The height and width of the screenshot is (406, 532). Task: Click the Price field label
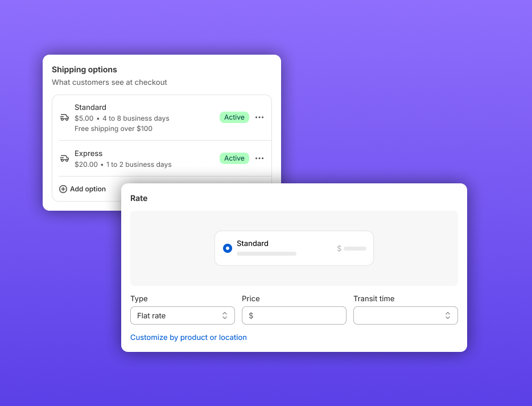pos(251,299)
